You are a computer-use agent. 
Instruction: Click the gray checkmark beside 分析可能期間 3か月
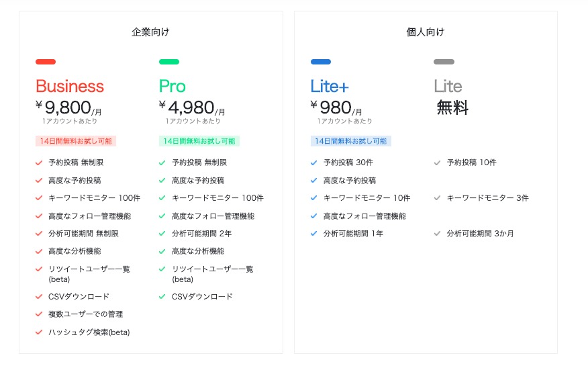point(437,234)
